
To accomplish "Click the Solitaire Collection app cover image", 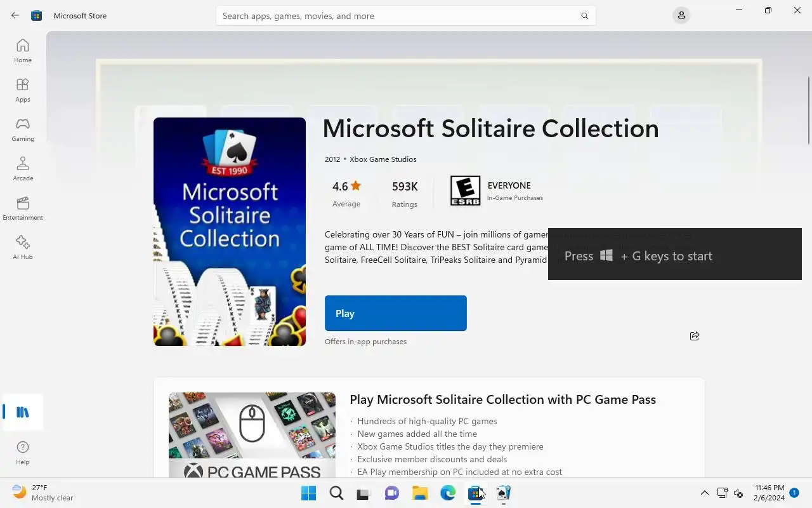I will [x=230, y=232].
